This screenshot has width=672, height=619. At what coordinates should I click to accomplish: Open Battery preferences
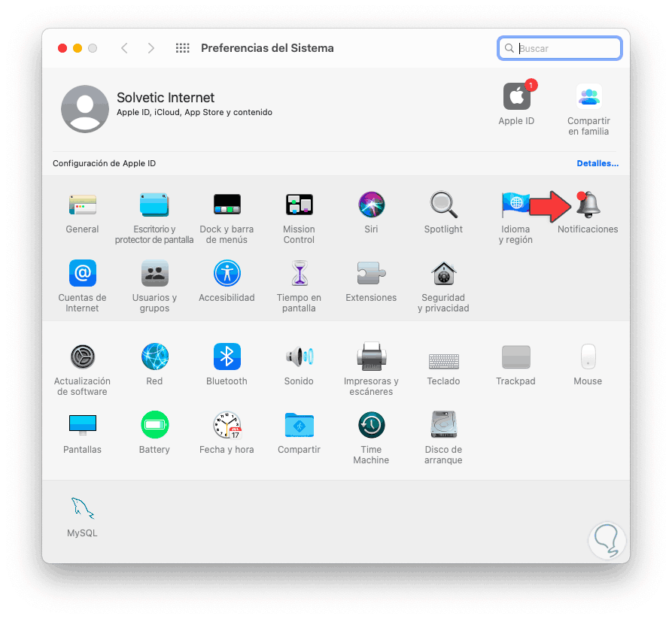pyautogui.click(x=154, y=425)
